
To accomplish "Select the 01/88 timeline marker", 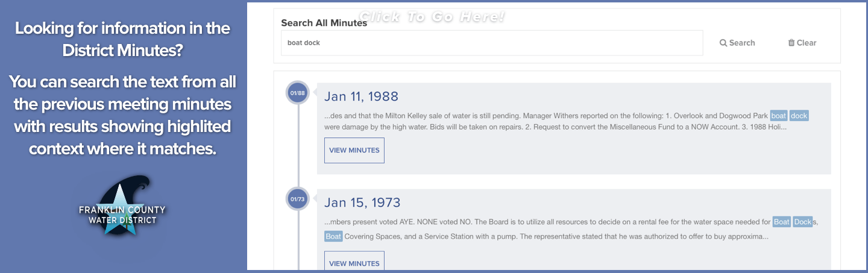I will tap(298, 93).
